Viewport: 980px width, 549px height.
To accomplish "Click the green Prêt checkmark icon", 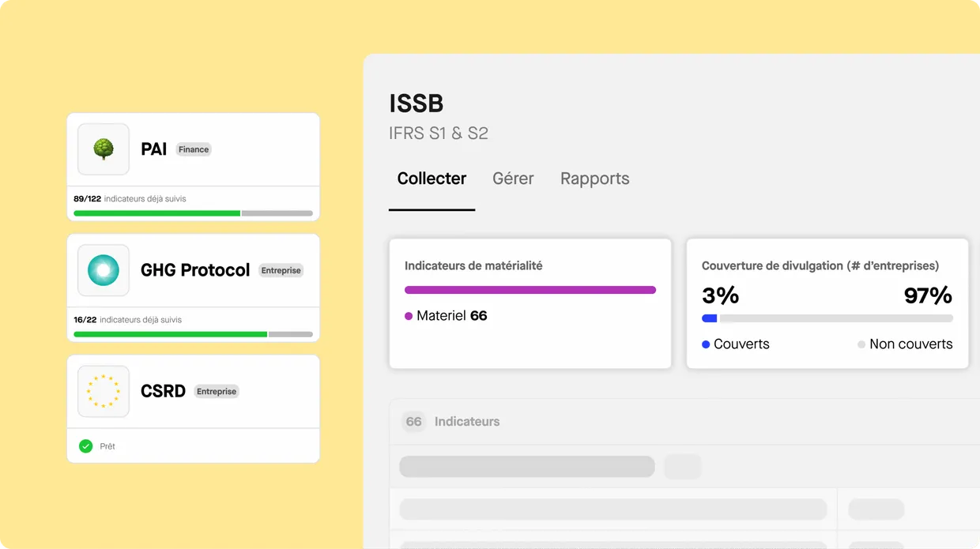I will pyautogui.click(x=86, y=446).
